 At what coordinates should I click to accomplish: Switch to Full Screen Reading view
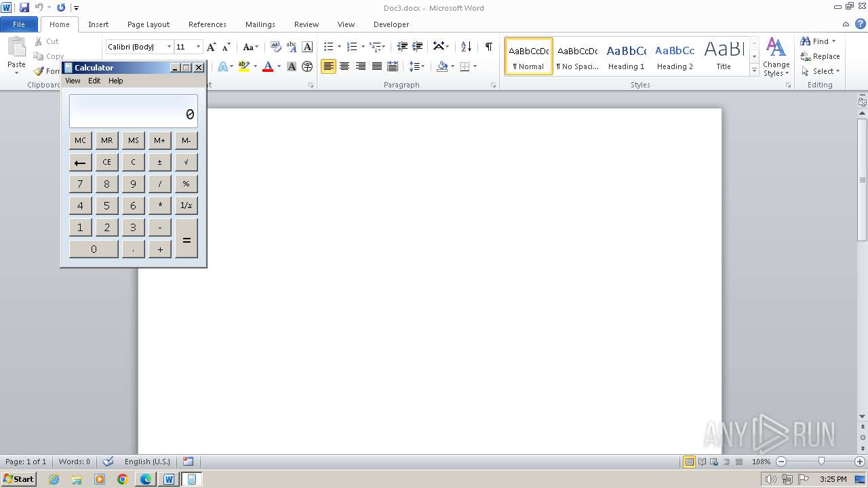coord(701,462)
